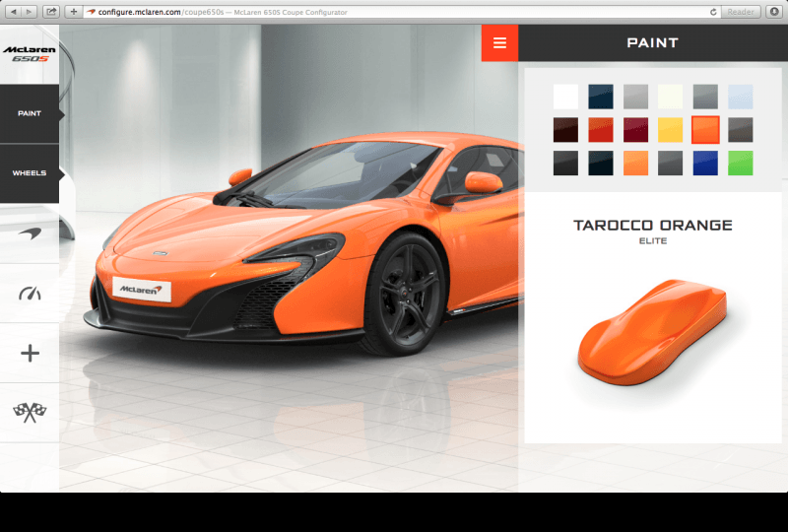The width and height of the screenshot is (788, 532).
Task: Open the browser downloads icon
Action: (x=774, y=12)
